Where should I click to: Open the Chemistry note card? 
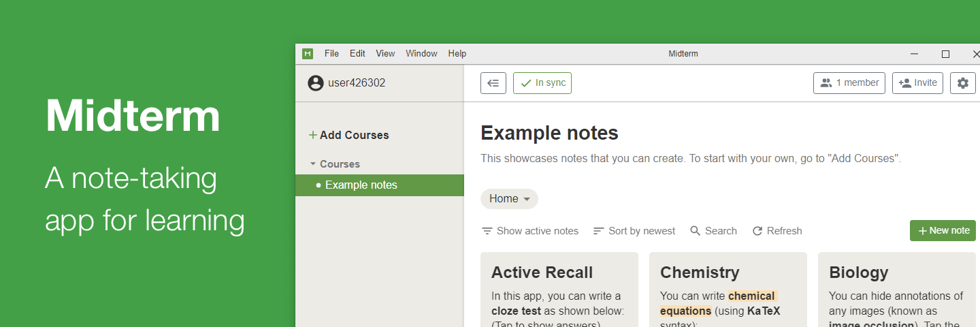tap(728, 290)
